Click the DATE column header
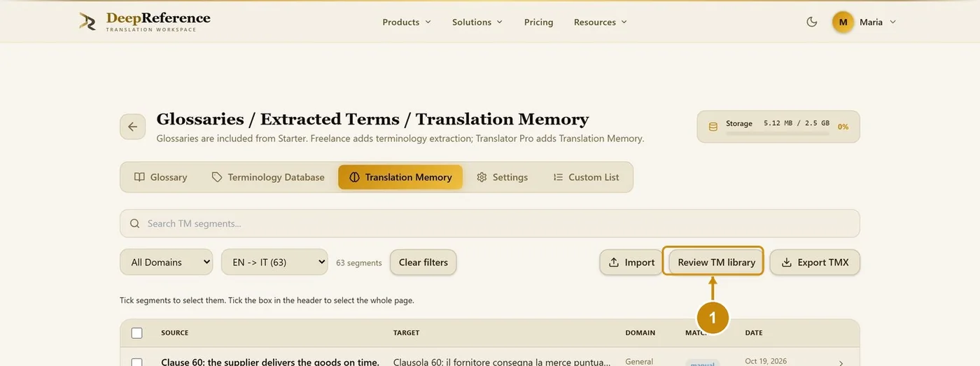Image resolution: width=980 pixels, height=366 pixels. click(754, 333)
